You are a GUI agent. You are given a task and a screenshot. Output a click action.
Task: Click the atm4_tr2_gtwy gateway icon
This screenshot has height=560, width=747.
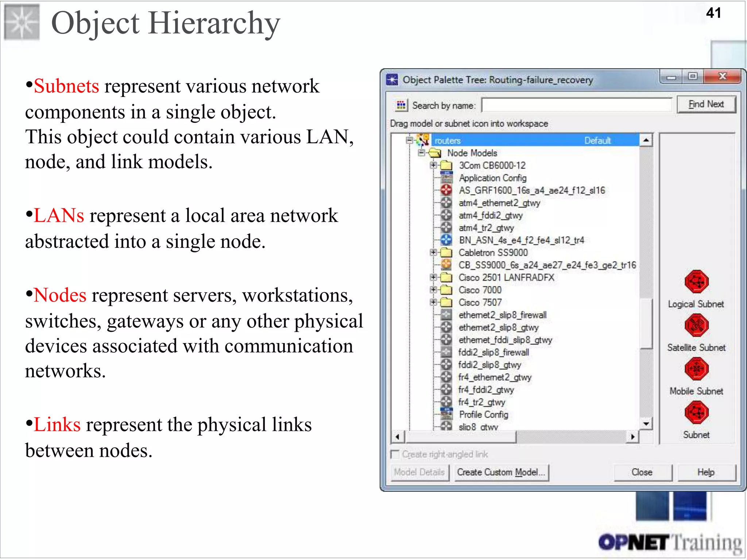(446, 227)
